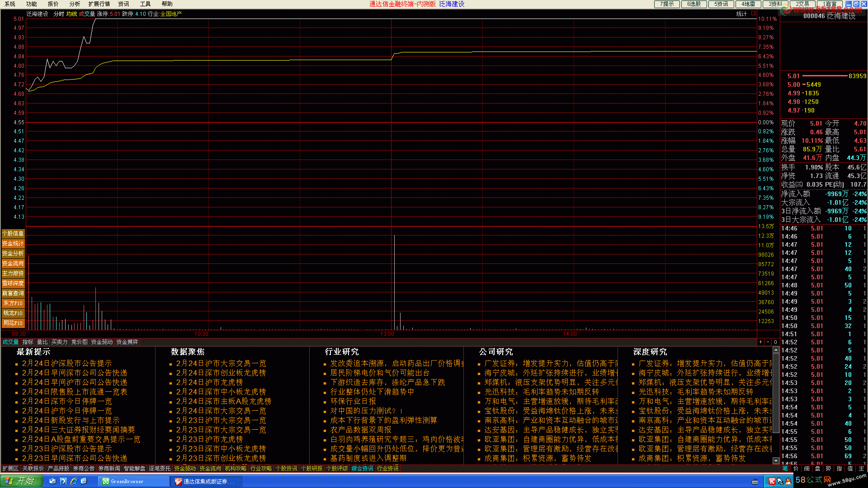Select the 智能解盘 bottom tab

[134, 469]
